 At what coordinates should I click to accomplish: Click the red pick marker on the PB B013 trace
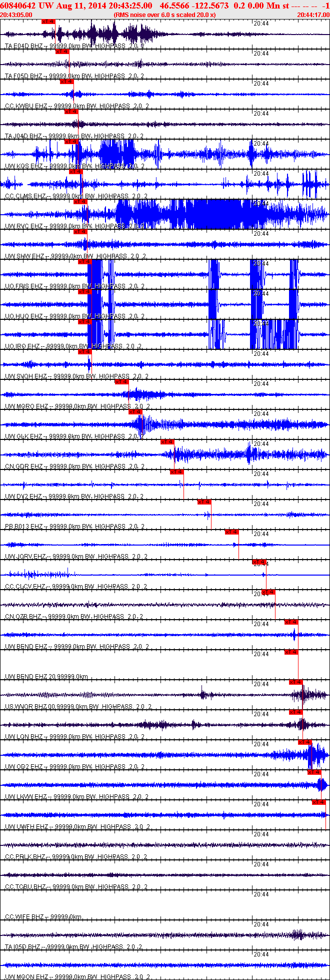coord(204,502)
